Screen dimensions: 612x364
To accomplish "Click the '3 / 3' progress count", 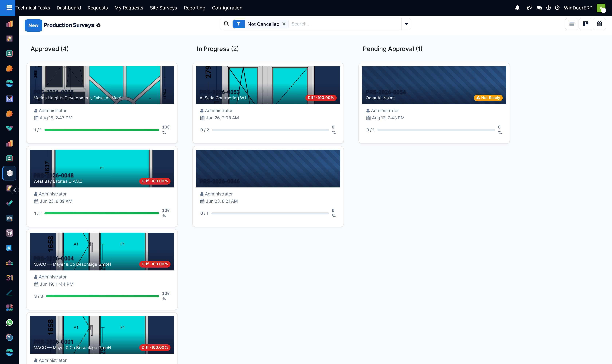I will (x=39, y=296).
